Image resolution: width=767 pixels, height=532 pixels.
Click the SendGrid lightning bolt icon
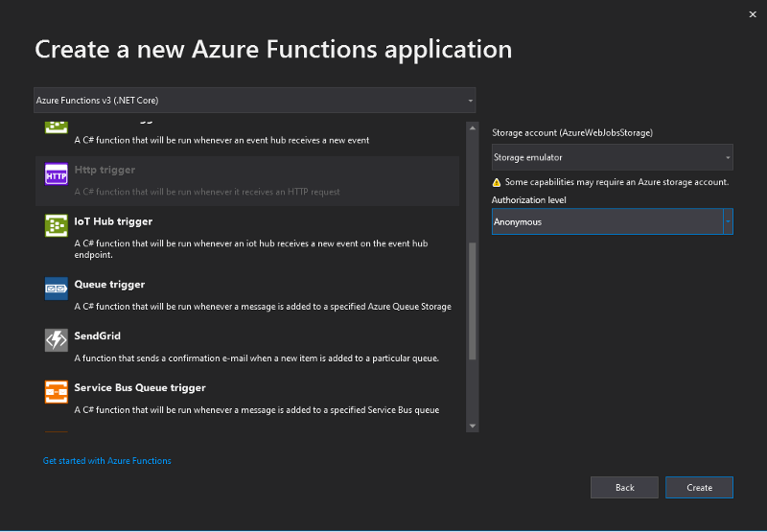click(57, 340)
